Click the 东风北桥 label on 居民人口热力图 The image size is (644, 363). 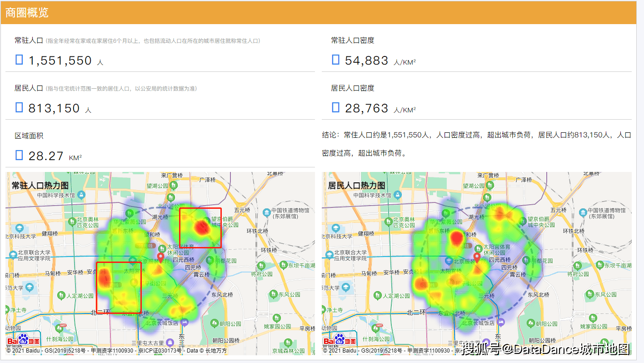(x=538, y=295)
